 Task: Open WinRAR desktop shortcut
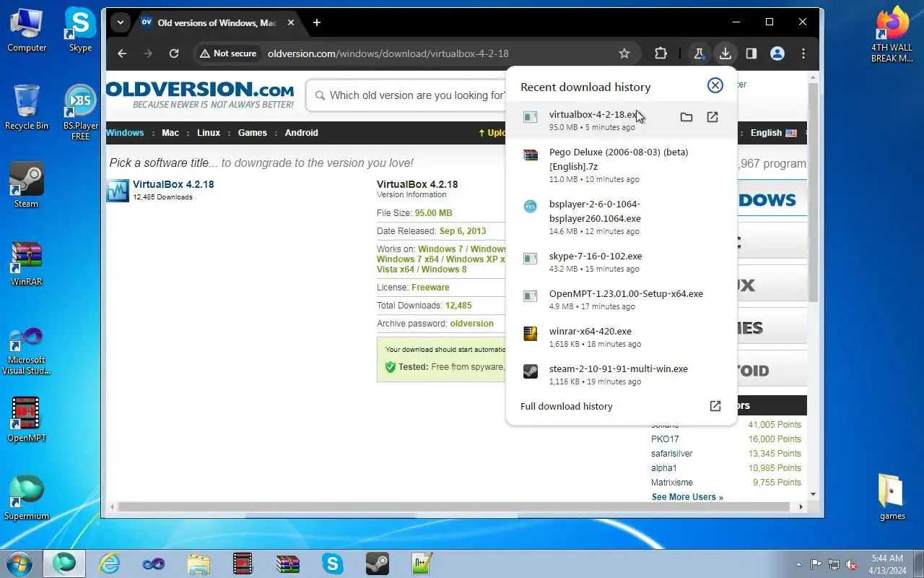coord(27,264)
